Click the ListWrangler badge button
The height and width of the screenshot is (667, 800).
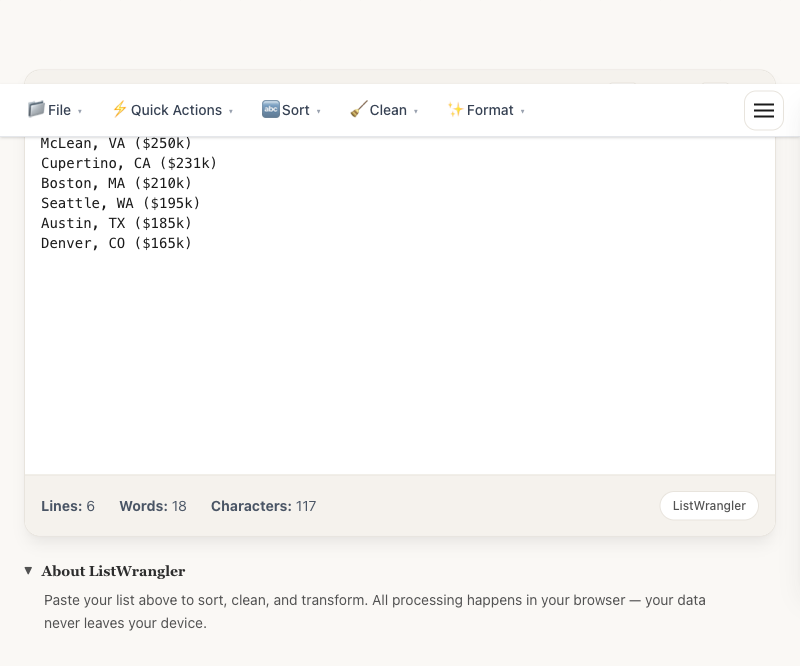(709, 506)
